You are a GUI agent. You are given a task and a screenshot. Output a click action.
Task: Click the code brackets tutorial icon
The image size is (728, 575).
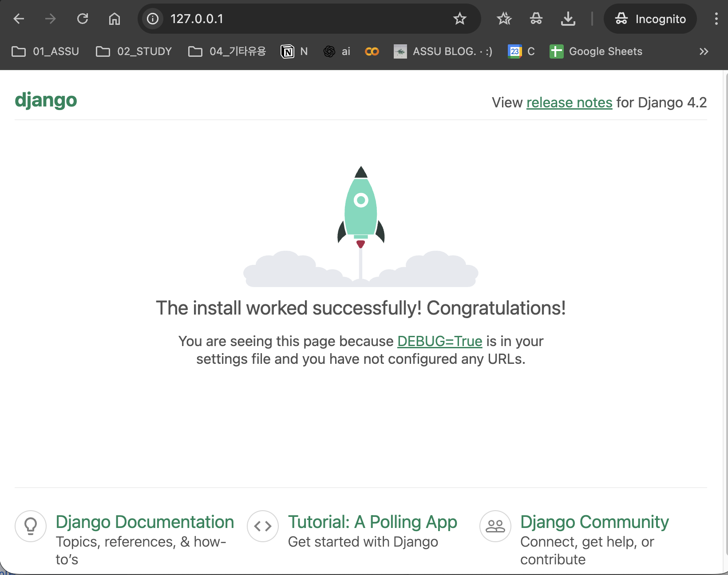(x=263, y=526)
